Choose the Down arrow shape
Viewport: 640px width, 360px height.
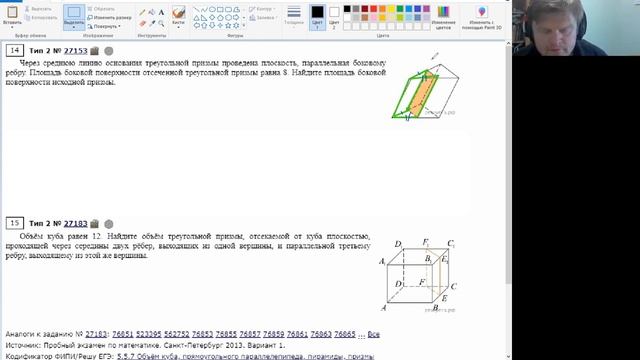(212, 25)
